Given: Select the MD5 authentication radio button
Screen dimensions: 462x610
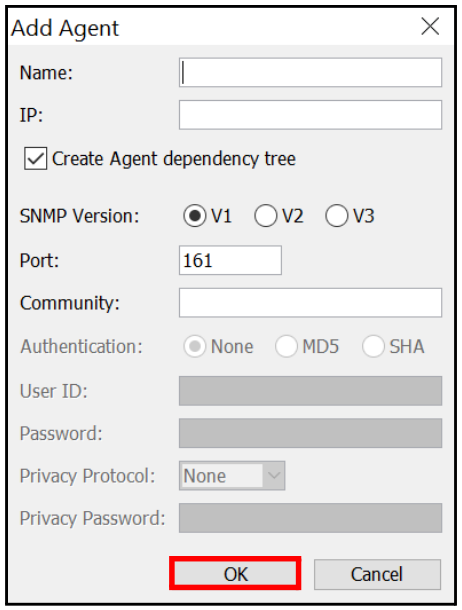Looking at the screenshot, I should 286,346.
